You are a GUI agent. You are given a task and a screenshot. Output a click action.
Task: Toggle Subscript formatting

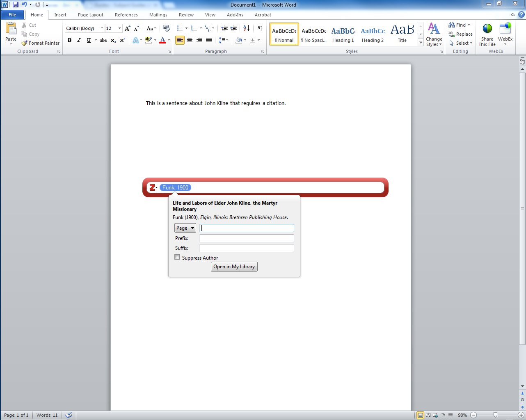pyautogui.click(x=113, y=40)
